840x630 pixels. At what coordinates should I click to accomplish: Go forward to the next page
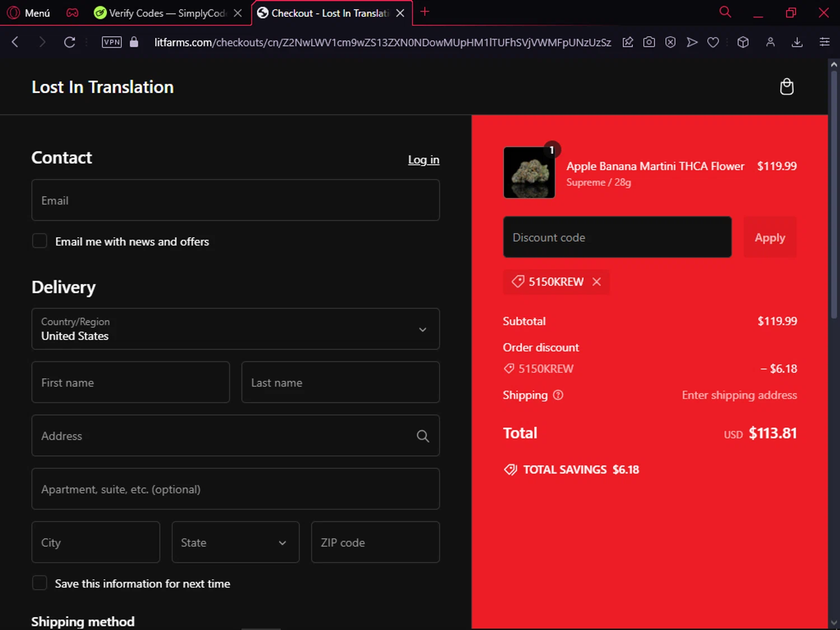pyautogui.click(x=42, y=42)
